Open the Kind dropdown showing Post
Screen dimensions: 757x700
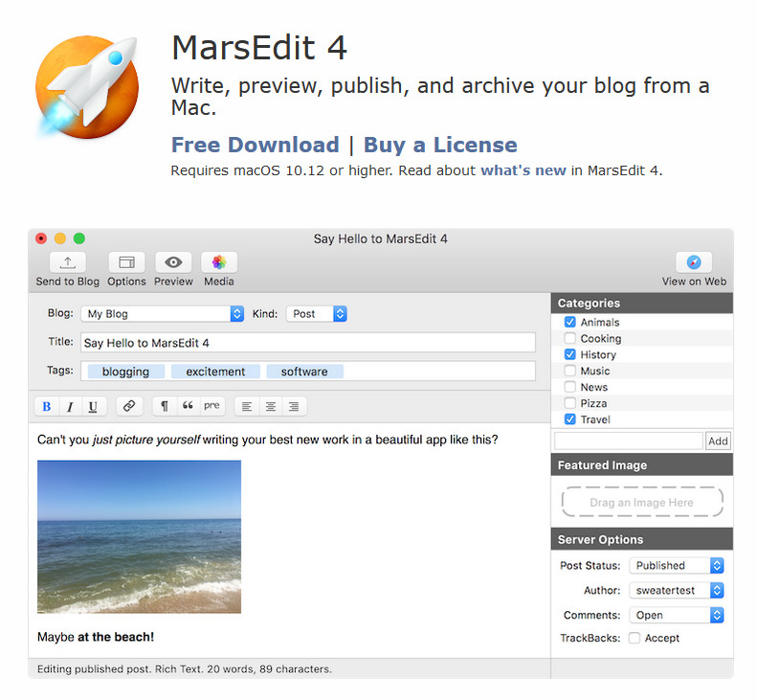click(x=317, y=314)
